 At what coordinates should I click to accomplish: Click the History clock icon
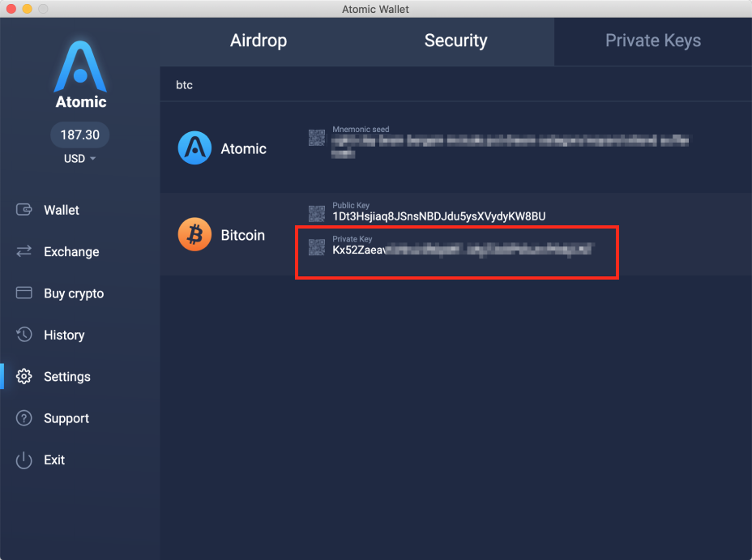(24, 334)
